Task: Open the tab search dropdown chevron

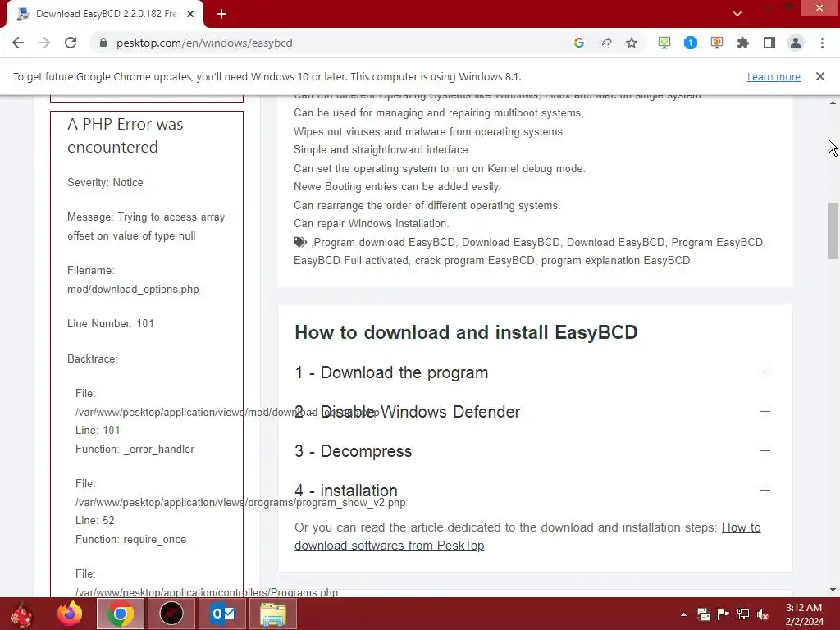Action: point(737,14)
